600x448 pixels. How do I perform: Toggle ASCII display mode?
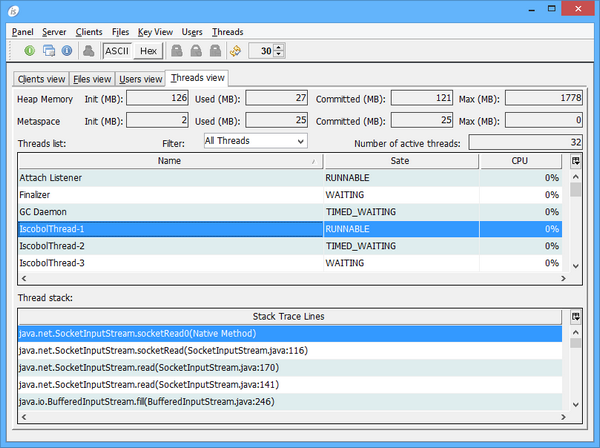[x=117, y=51]
